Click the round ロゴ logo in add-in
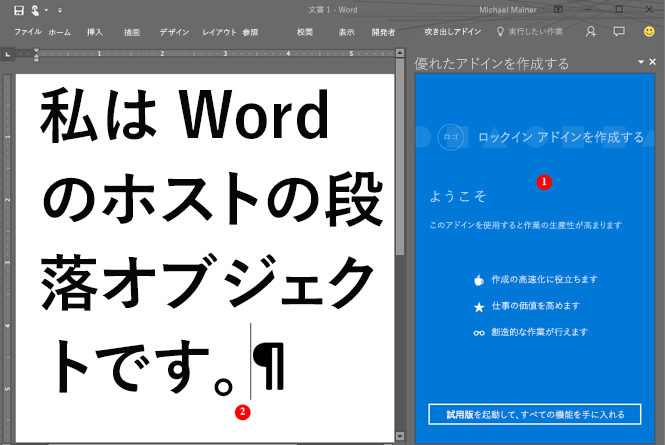665x445 pixels. pos(450,137)
